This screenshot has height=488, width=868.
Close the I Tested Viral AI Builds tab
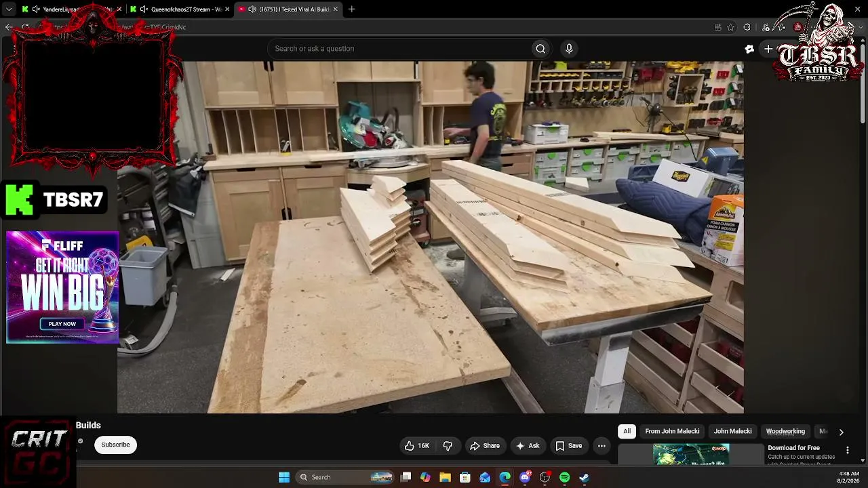click(336, 9)
